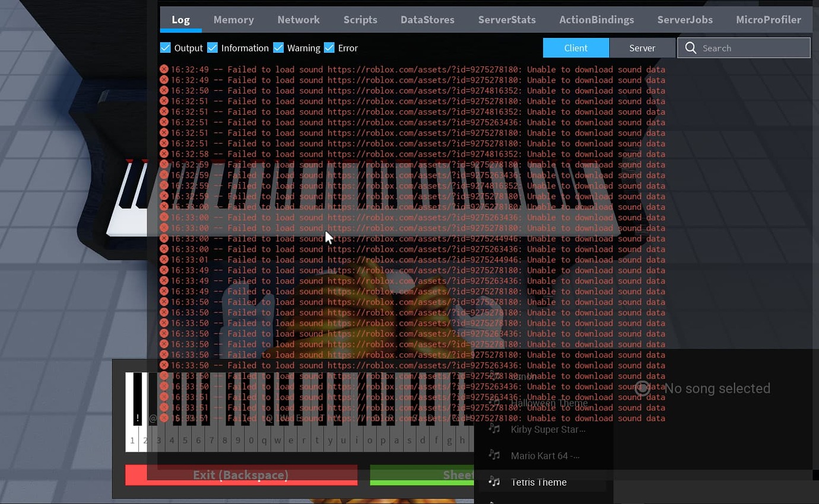Uncheck the Warning checkbox
Image resolution: width=819 pixels, height=504 pixels.
279,47
